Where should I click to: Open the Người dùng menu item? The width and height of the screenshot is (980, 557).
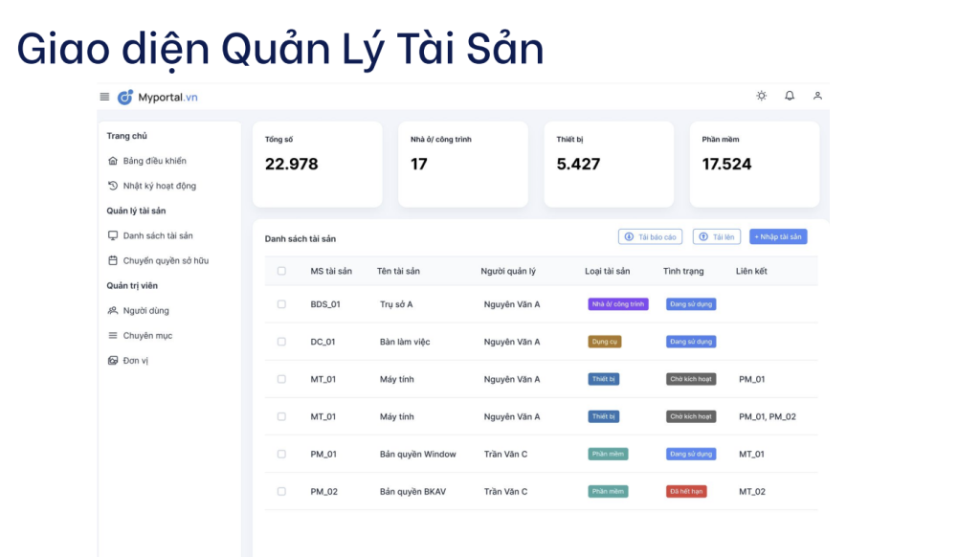(x=145, y=310)
